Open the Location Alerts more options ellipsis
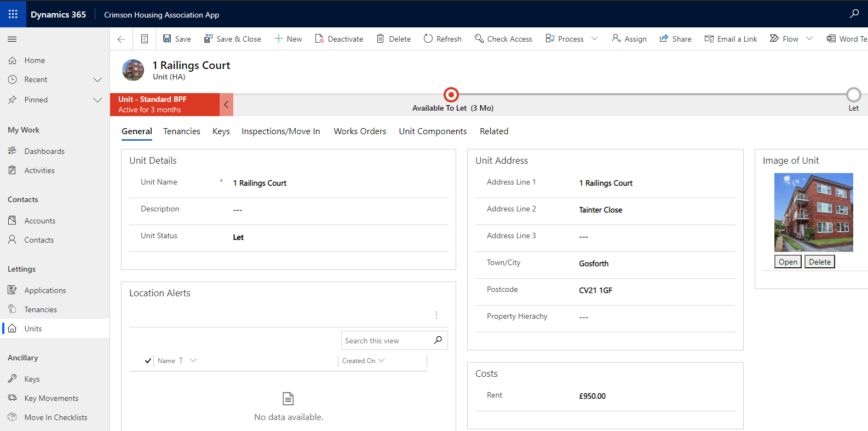Viewport: 868px width, 431px height. (436, 315)
